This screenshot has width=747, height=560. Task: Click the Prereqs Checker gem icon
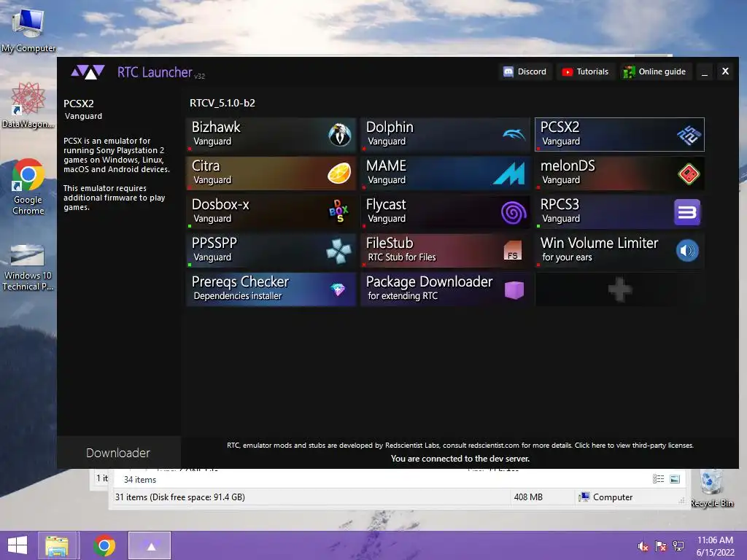pyautogui.click(x=338, y=289)
